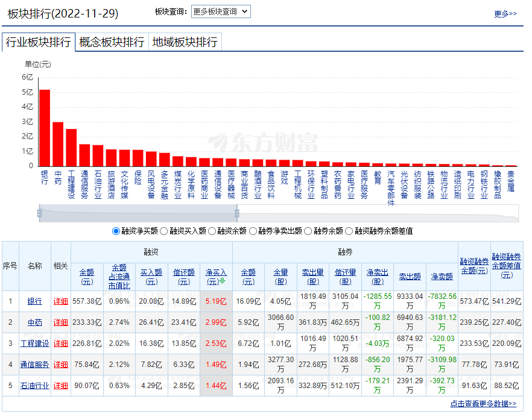The image size is (532, 420).
Task: Click 点击查看更多数据>> link
Action: (x=483, y=404)
